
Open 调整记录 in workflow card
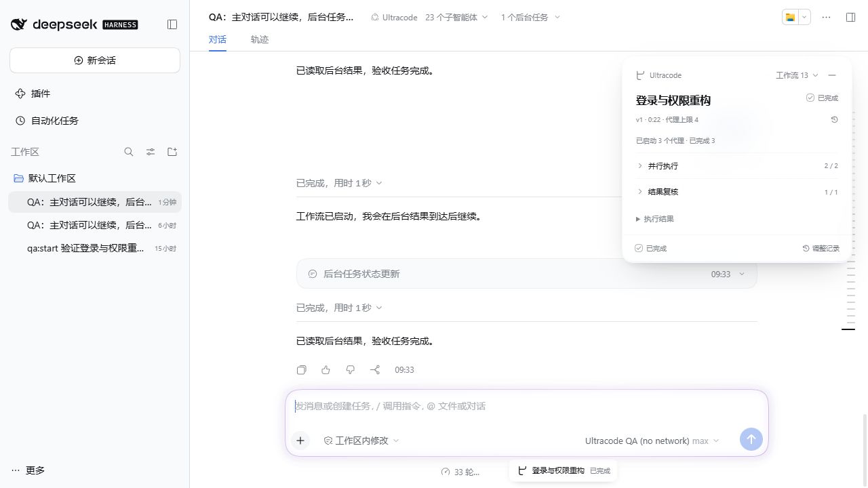(x=821, y=249)
